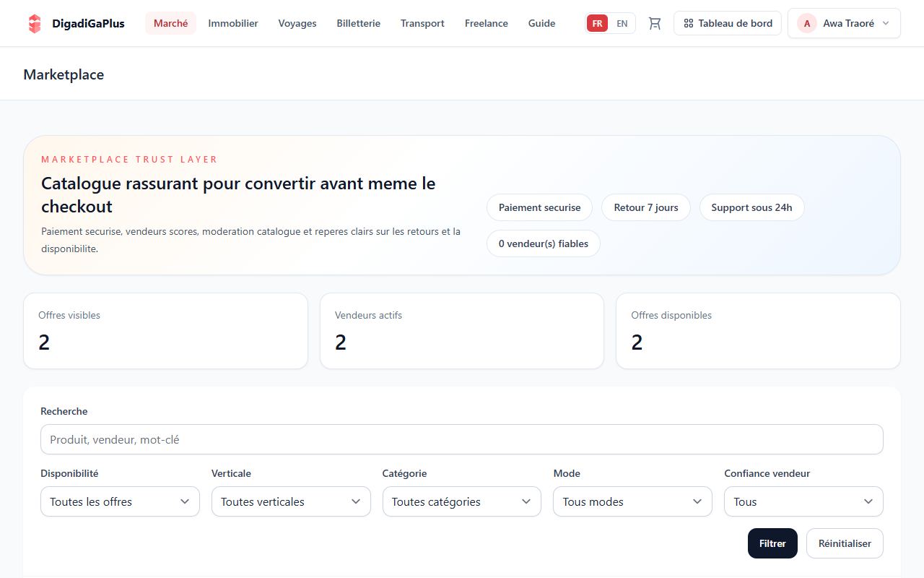Screen dimensions: 924x578
Task: Expand the Mode dropdown
Action: (x=632, y=501)
